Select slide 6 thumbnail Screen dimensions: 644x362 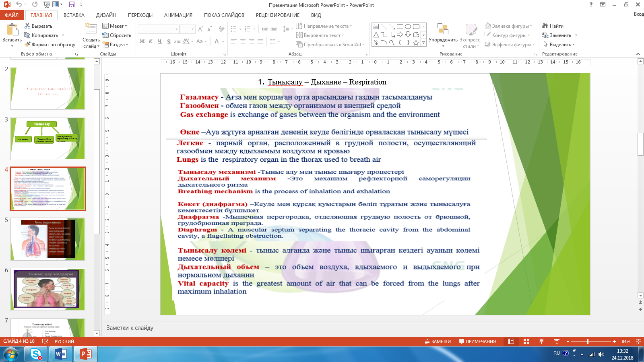point(48,289)
